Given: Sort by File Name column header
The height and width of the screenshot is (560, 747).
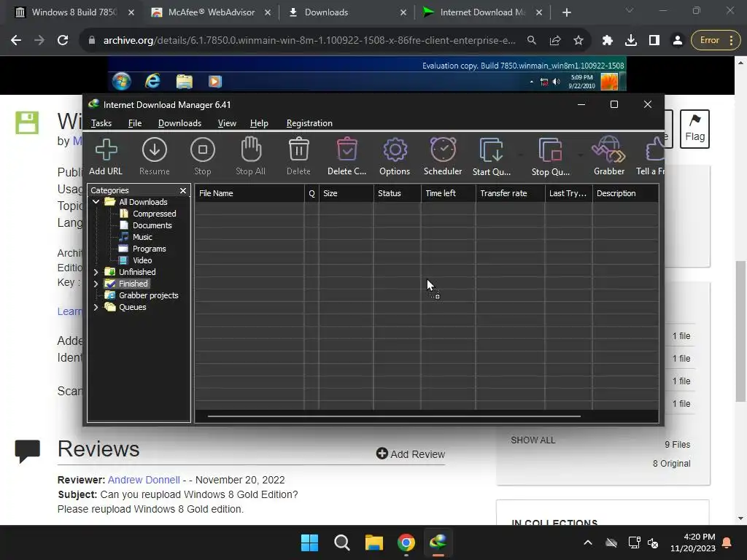Looking at the screenshot, I should [249, 193].
